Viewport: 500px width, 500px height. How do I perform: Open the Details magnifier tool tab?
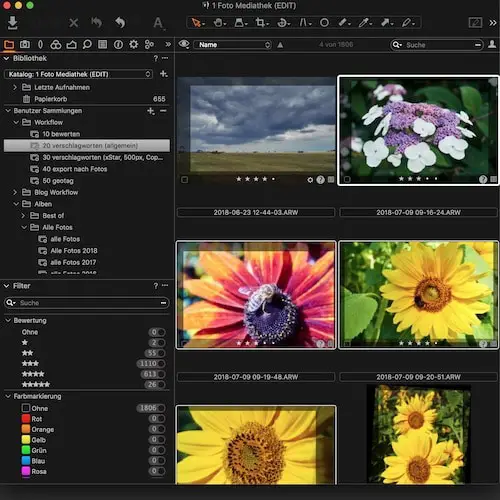click(87, 44)
